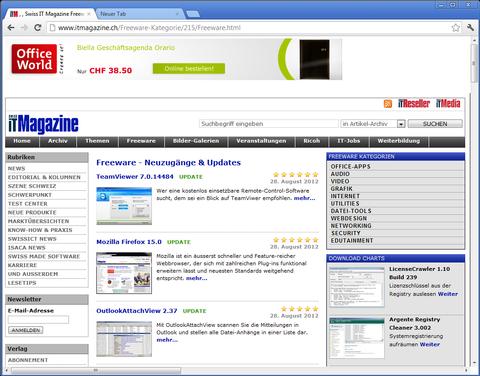Open the Freeware navigation item

(x=141, y=141)
